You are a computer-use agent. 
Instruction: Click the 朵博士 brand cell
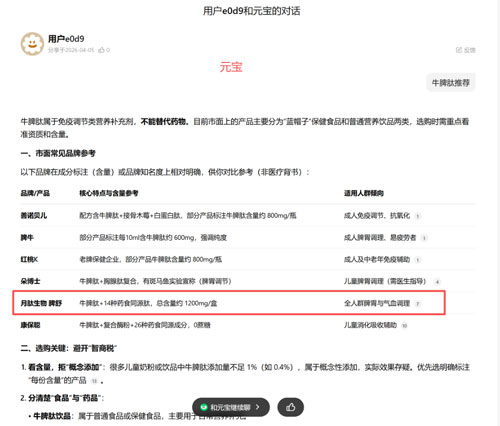click(30, 281)
